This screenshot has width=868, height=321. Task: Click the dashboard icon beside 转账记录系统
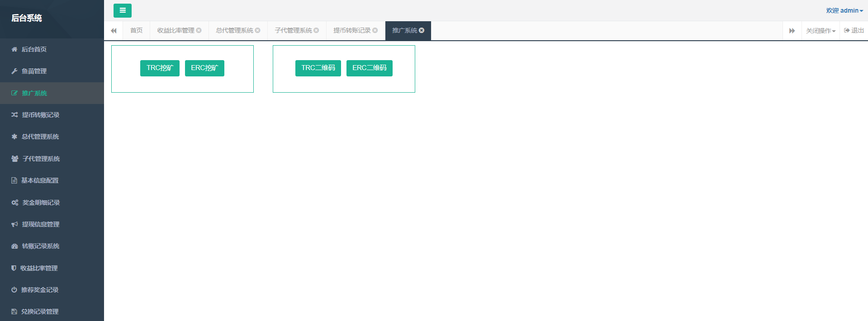coord(14,246)
